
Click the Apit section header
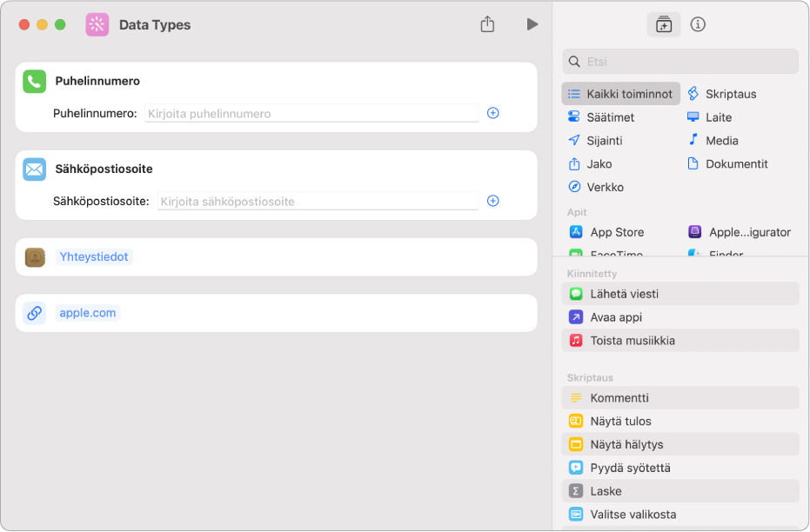coord(577,212)
